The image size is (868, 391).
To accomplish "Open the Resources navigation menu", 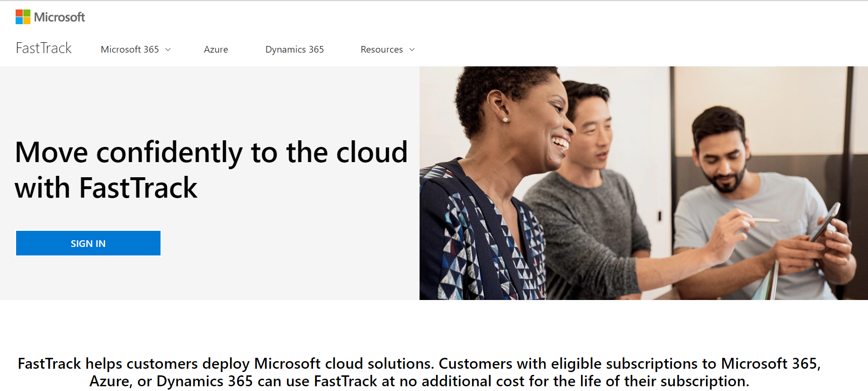I will pyautogui.click(x=387, y=49).
